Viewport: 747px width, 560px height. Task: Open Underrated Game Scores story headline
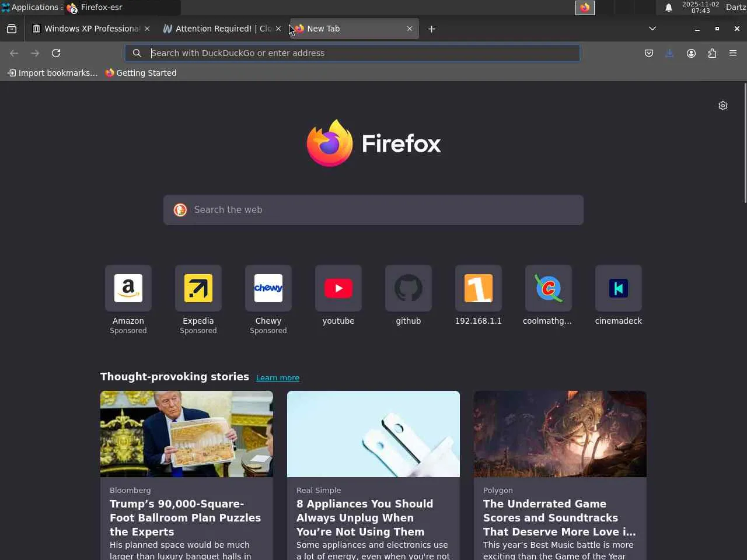pyautogui.click(x=560, y=518)
